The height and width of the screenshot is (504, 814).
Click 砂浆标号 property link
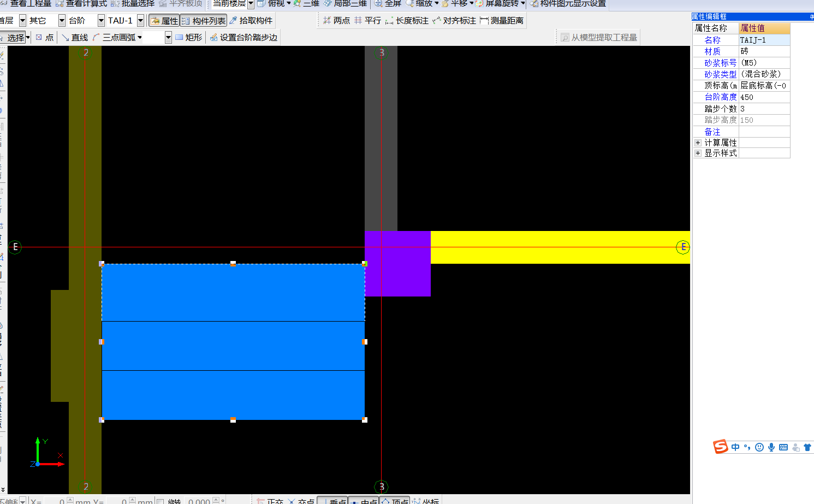click(721, 63)
